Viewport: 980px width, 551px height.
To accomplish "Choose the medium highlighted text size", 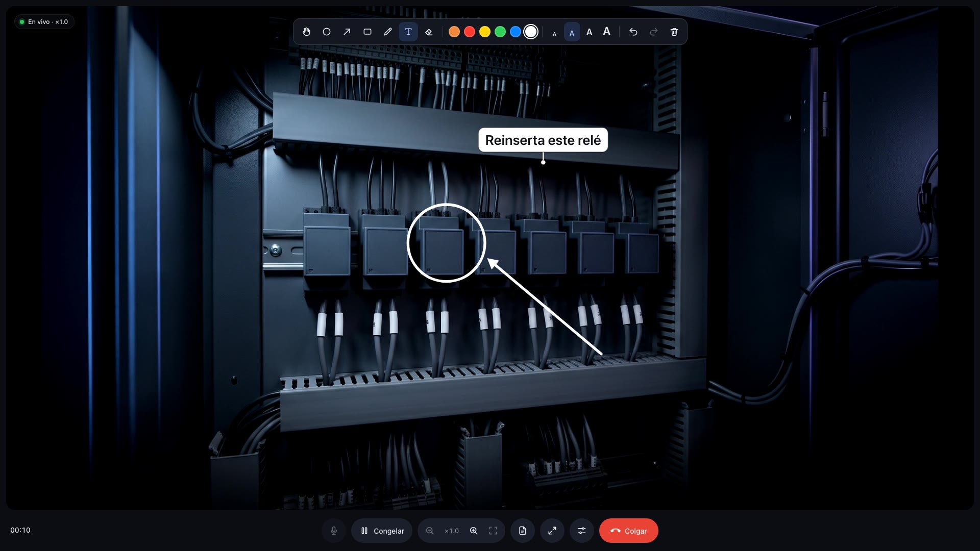I will coord(572,33).
